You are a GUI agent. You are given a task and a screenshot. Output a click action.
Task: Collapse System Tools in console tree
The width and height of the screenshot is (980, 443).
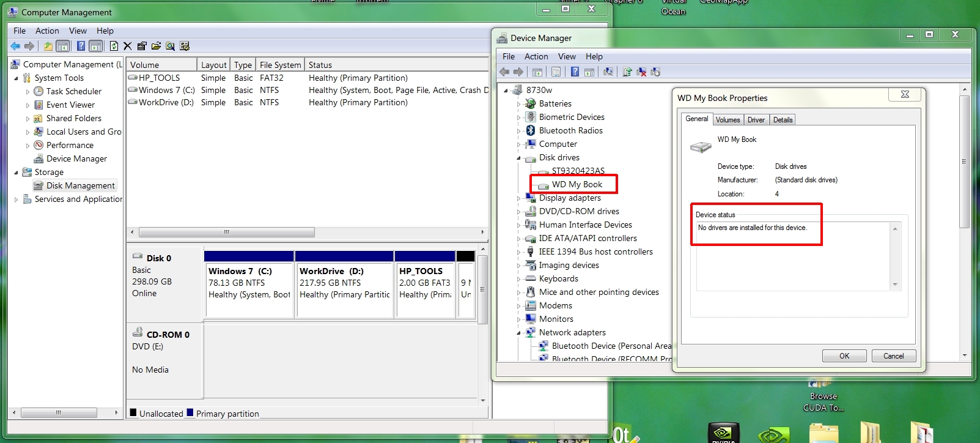(x=16, y=78)
